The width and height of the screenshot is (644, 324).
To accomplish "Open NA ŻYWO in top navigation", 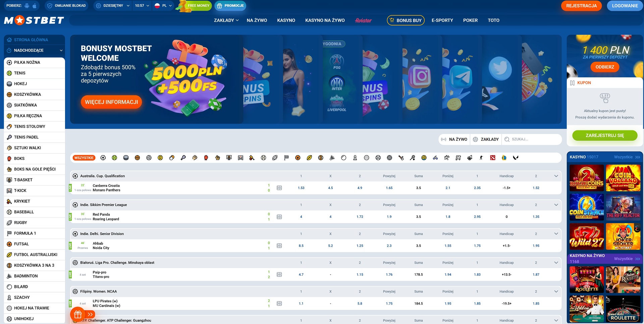I will pyautogui.click(x=257, y=20).
